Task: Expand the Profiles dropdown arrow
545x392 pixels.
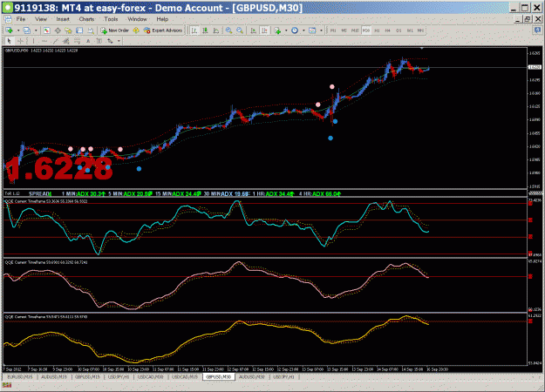Action: click(36, 30)
